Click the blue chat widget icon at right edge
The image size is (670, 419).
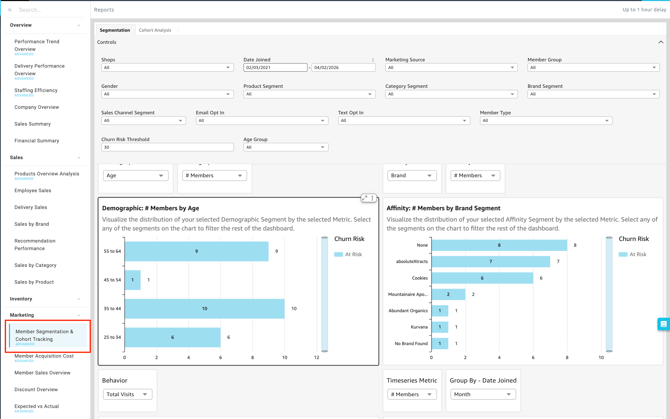pos(663,324)
